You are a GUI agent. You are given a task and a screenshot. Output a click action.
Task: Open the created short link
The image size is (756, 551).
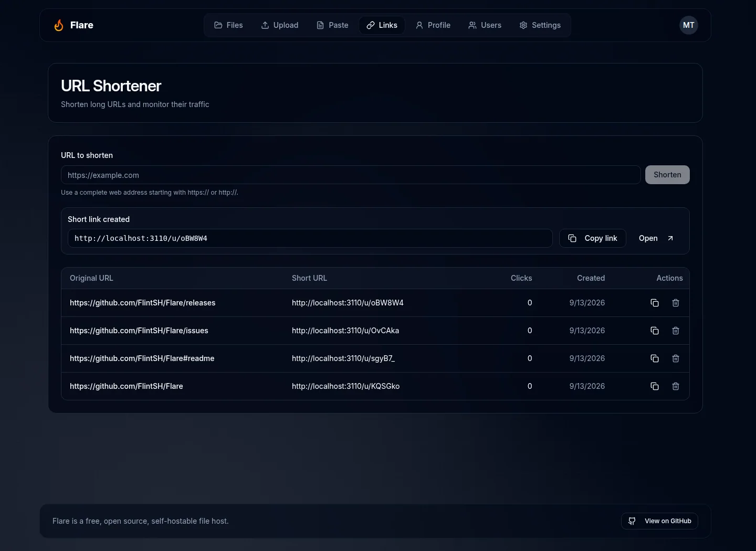click(656, 238)
